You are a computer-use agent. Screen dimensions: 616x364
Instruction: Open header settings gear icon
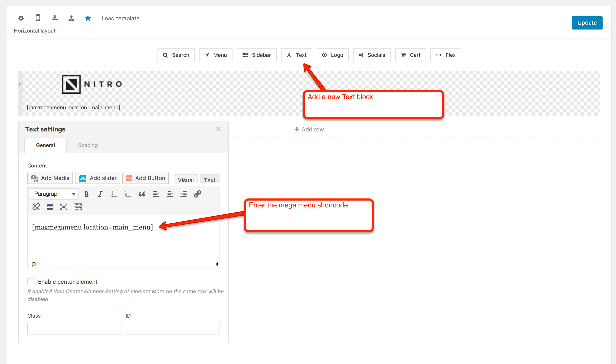[x=21, y=18]
